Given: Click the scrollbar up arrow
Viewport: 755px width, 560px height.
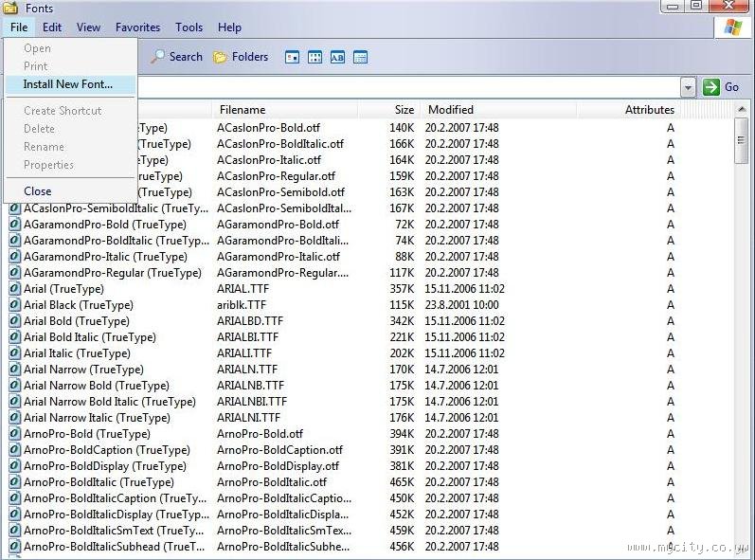Looking at the screenshot, I should [742, 110].
